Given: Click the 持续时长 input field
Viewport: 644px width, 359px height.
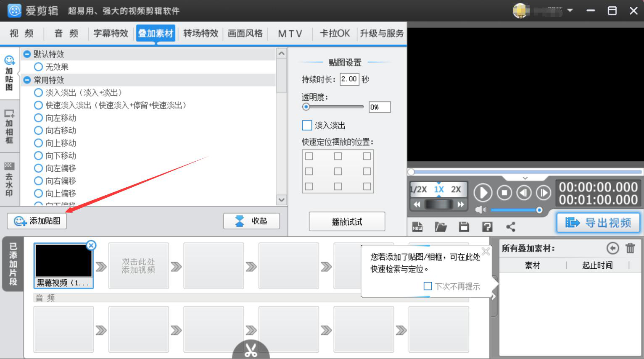Looking at the screenshot, I should [x=349, y=79].
